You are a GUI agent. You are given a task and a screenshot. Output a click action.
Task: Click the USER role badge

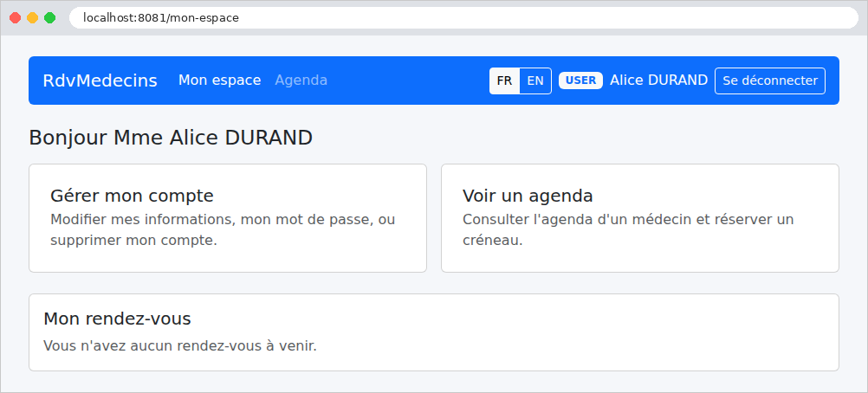580,81
